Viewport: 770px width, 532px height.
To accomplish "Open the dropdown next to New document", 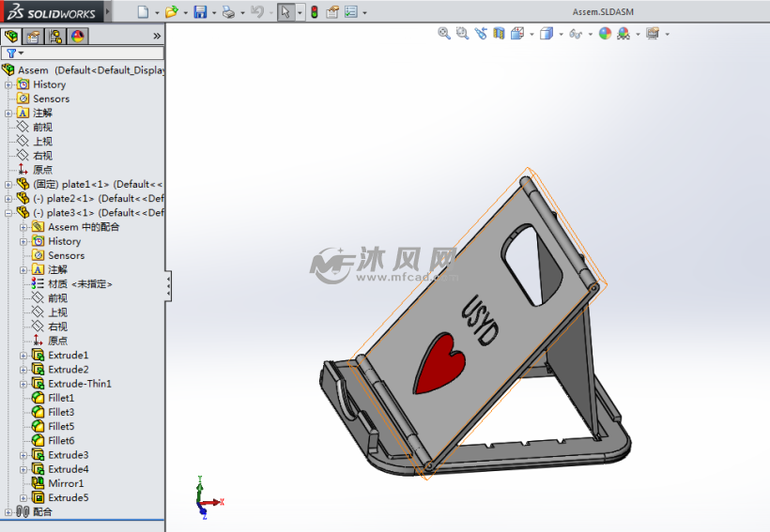I will pyautogui.click(x=157, y=13).
